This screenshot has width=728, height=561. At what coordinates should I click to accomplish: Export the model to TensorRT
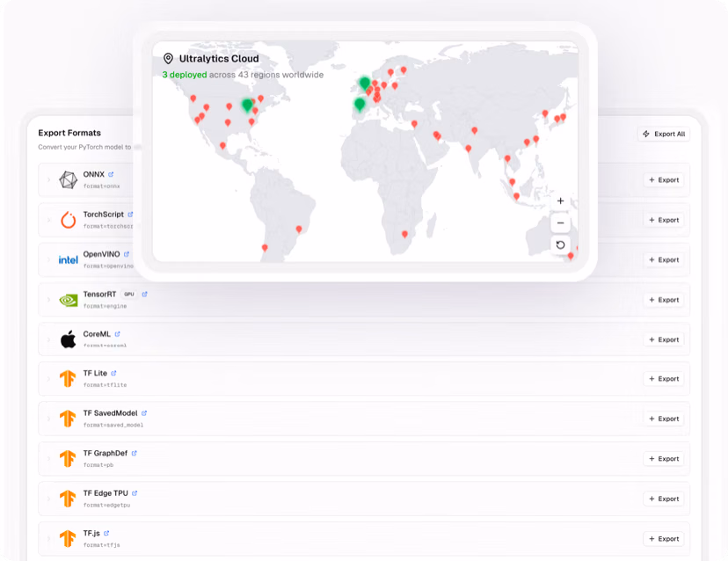(664, 300)
